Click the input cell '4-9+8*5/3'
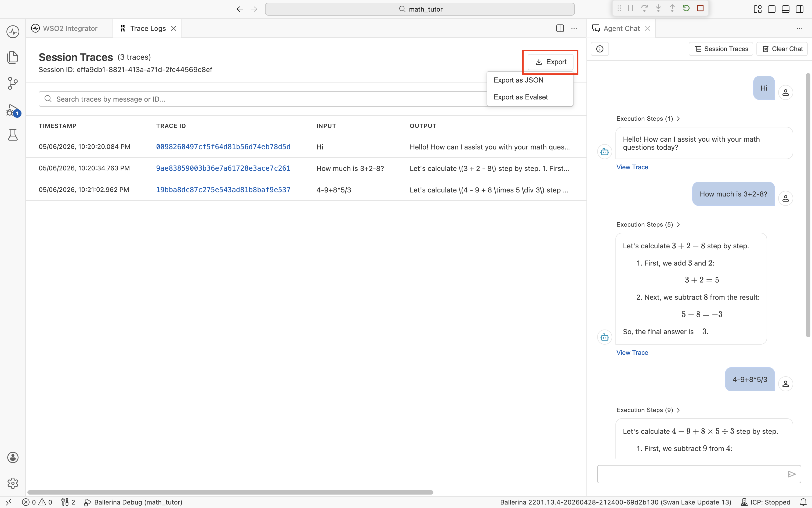The height and width of the screenshot is (508, 812). 334,190
